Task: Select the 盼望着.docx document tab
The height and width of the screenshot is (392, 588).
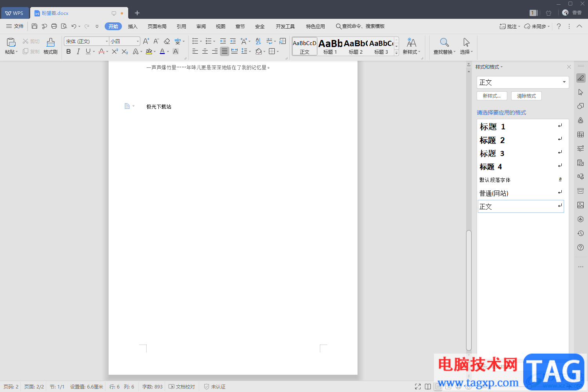Action: 78,13
